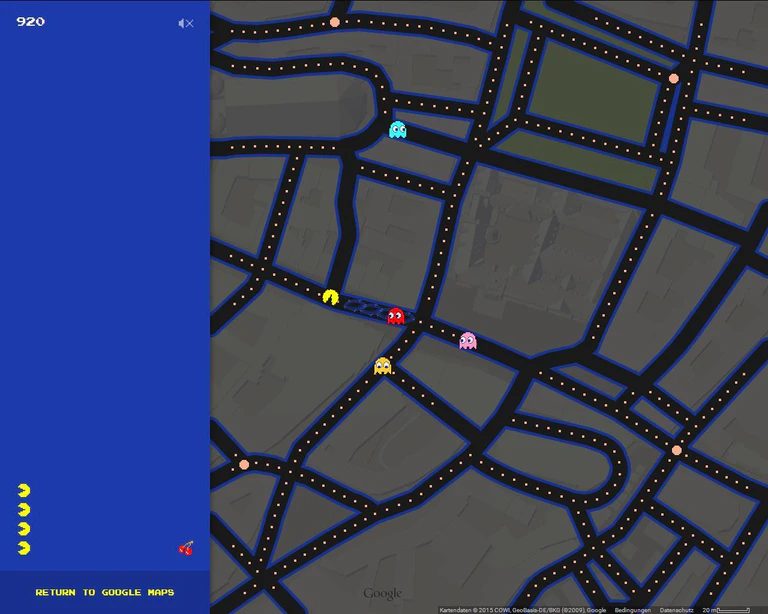Click the red ghost Blinky

[x=396, y=316]
